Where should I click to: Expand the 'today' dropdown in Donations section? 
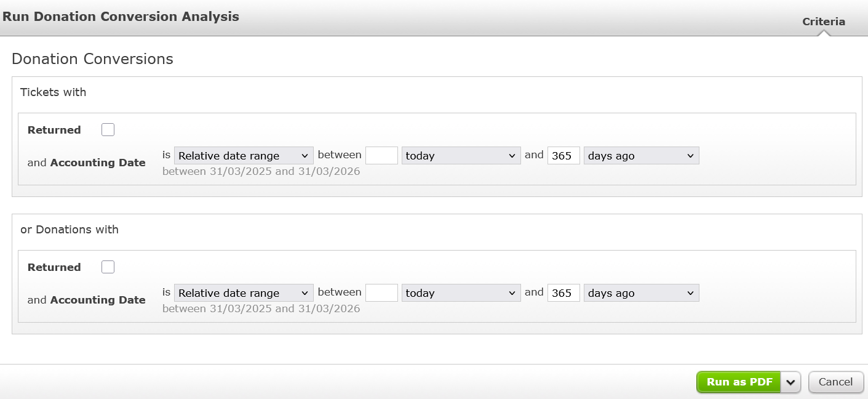click(461, 293)
